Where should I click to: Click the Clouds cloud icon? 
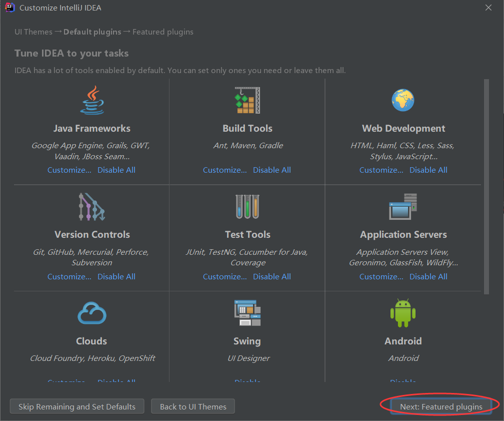pyautogui.click(x=92, y=313)
